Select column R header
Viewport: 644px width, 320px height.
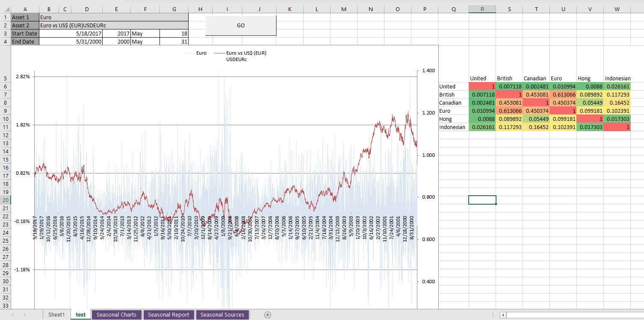[482, 9]
